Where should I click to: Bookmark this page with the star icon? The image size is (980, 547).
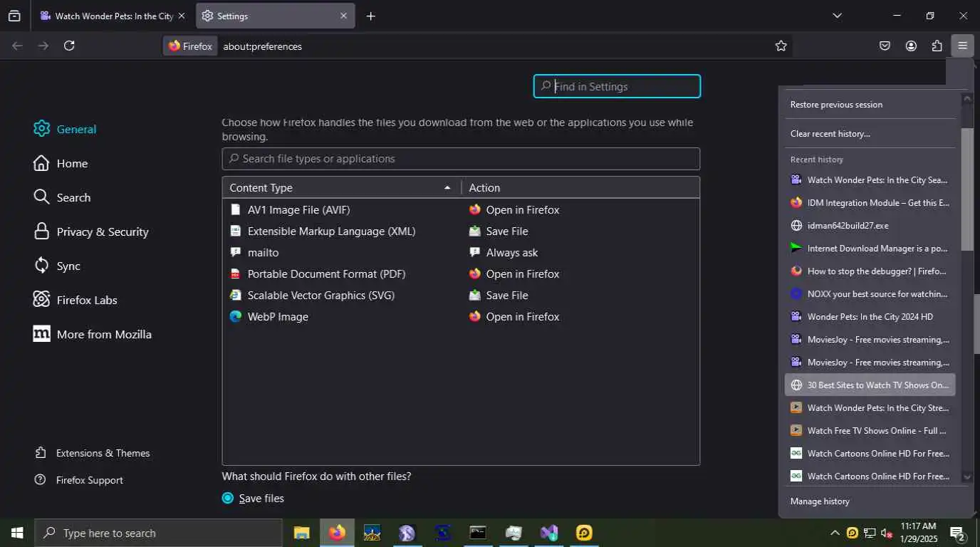781,46
